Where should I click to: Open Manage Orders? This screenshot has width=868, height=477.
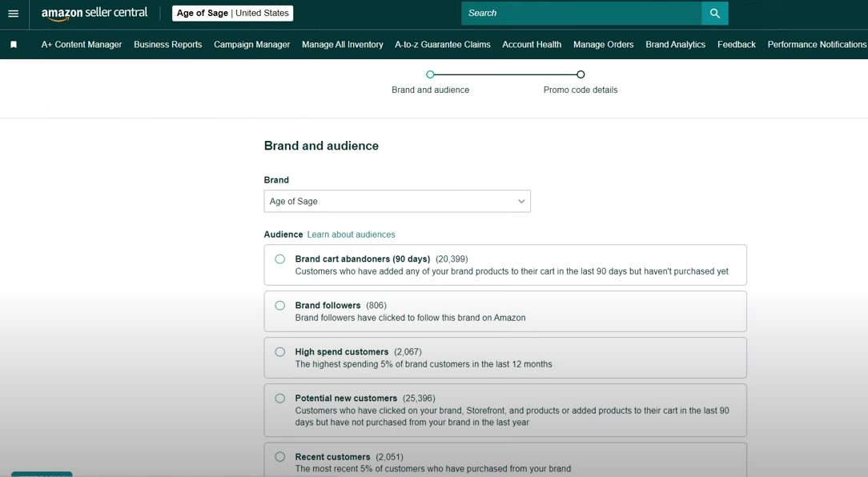tap(604, 44)
